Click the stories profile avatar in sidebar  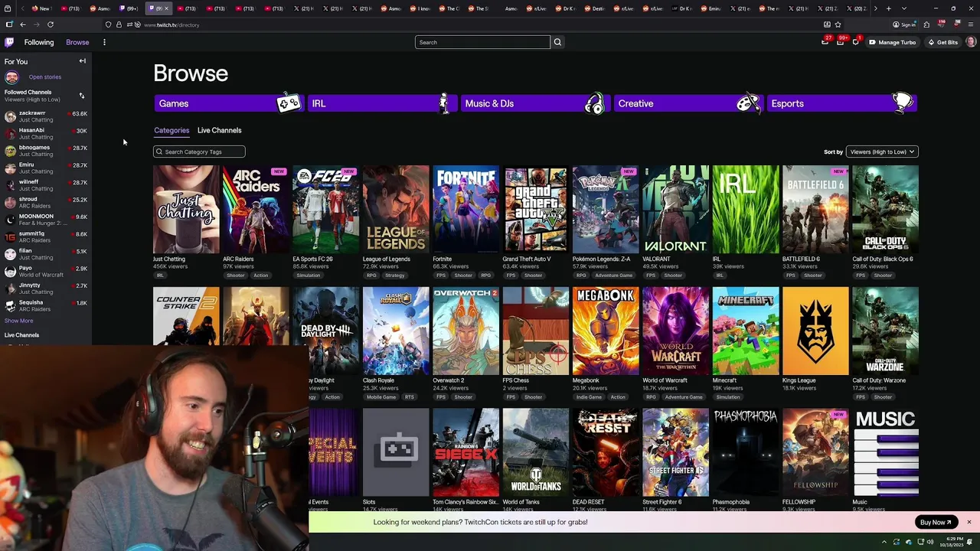[x=11, y=77]
